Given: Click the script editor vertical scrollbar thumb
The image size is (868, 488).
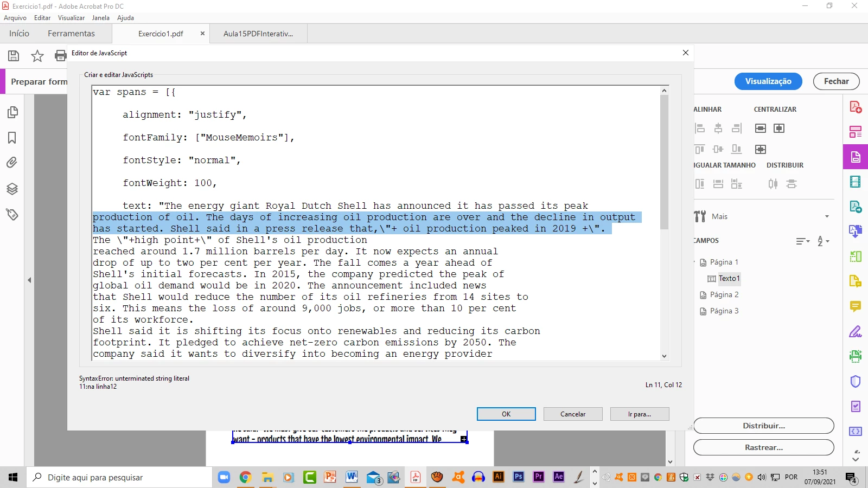Looking at the screenshot, I should point(665,162).
